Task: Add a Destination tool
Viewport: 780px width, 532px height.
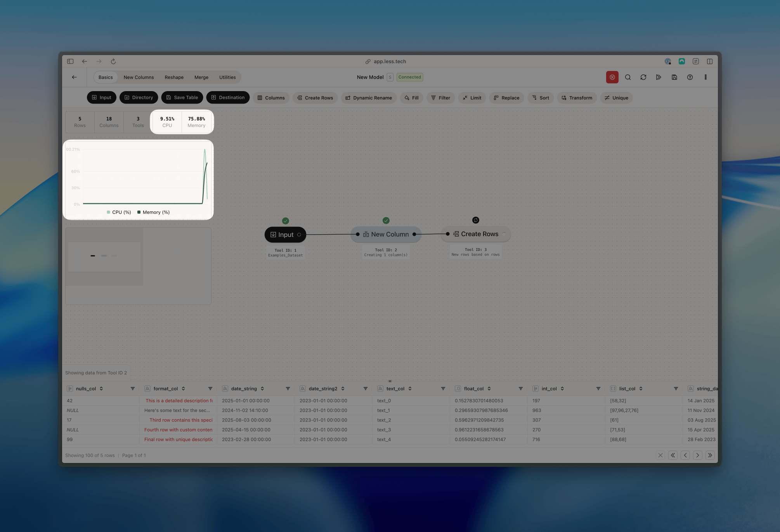Action: pyautogui.click(x=228, y=98)
